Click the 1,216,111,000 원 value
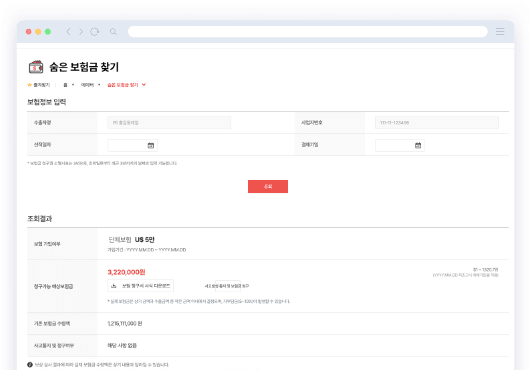 coord(125,324)
